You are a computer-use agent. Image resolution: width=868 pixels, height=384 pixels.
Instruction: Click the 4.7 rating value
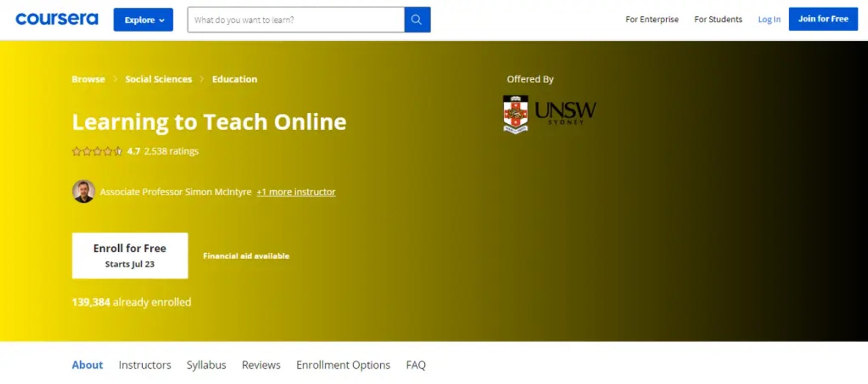coord(133,151)
